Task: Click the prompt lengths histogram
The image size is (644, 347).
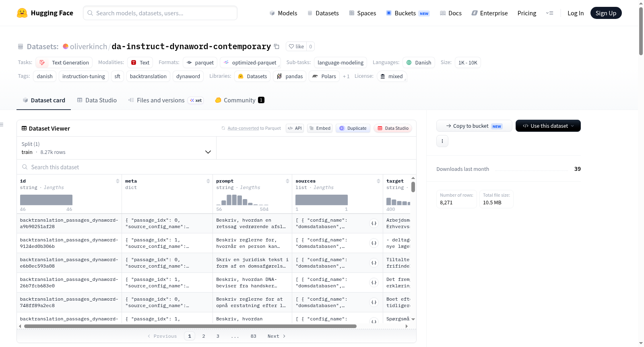Action: [x=242, y=200]
